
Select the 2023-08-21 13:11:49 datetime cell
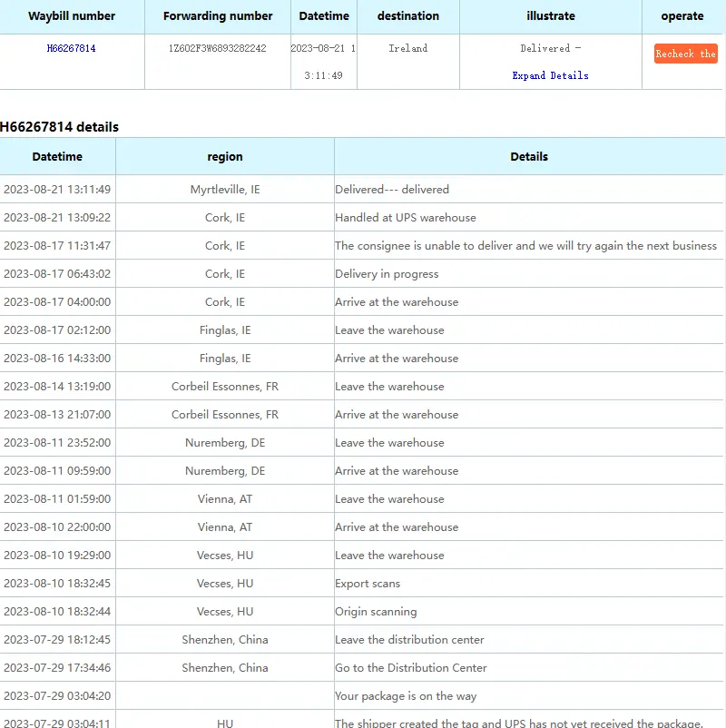(57, 190)
